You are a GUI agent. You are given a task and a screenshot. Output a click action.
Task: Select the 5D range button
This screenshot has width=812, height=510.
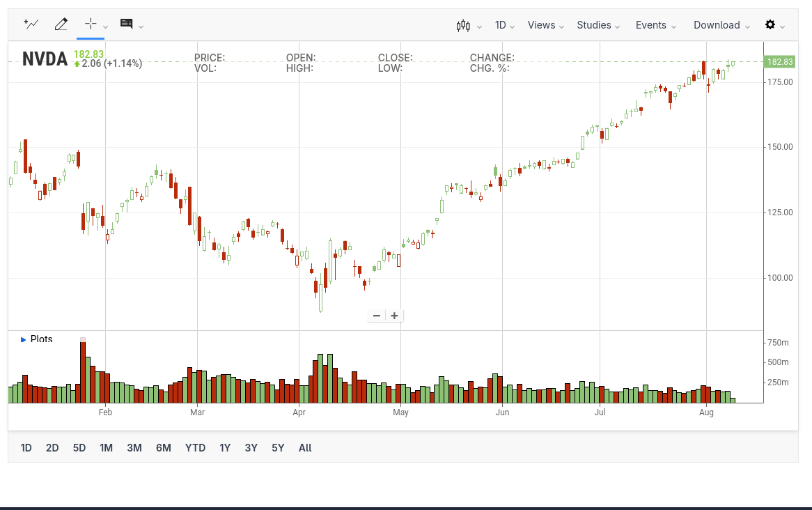79,448
